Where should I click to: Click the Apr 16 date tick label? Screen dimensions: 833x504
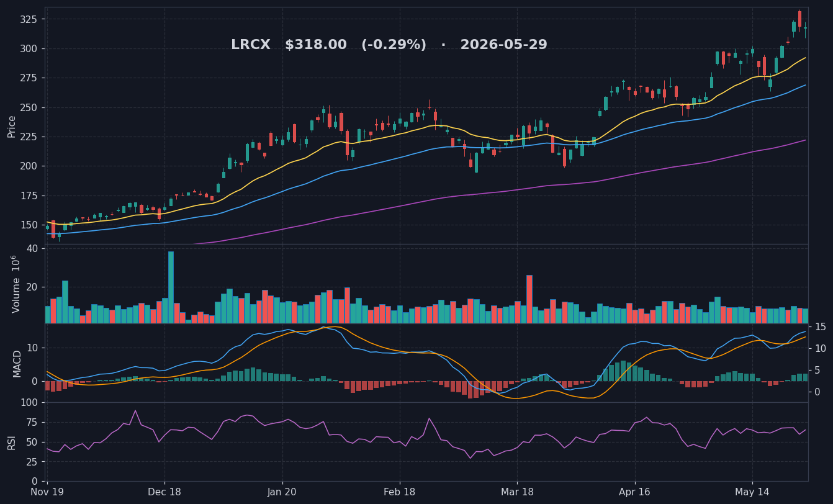(x=635, y=491)
